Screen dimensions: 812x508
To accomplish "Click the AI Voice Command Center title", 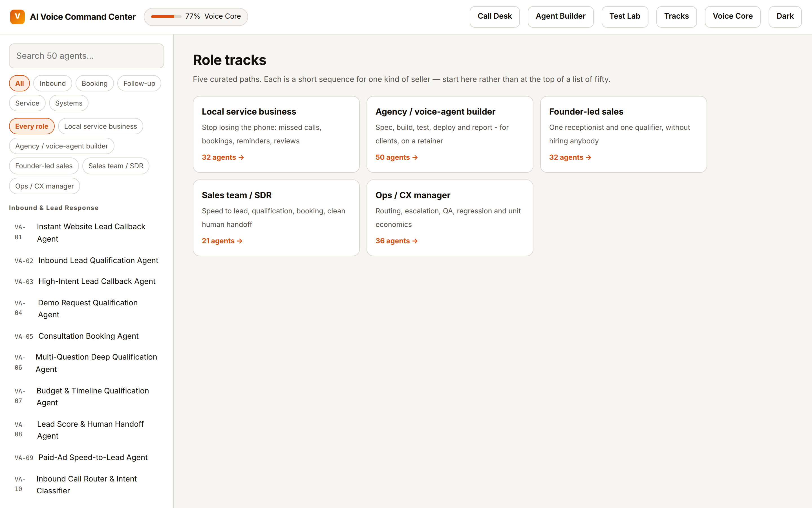I will (83, 17).
